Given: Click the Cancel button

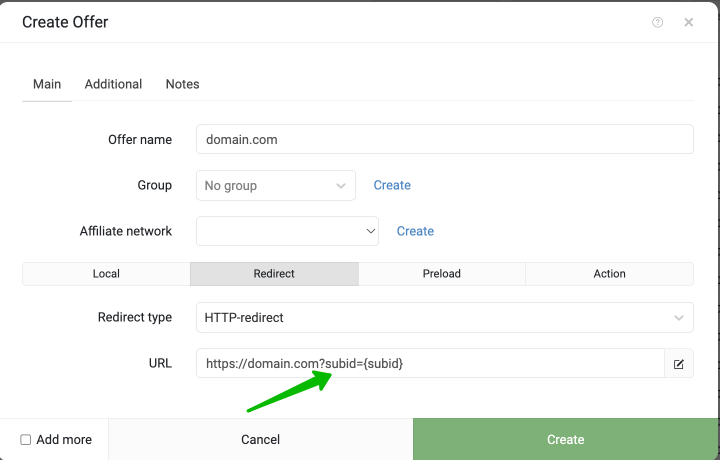Looking at the screenshot, I should (x=260, y=439).
